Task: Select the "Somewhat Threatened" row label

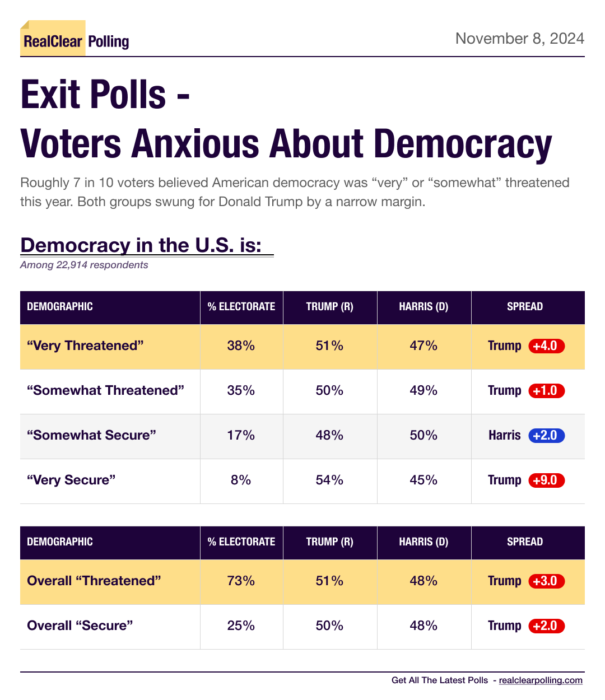Action: coord(105,390)
